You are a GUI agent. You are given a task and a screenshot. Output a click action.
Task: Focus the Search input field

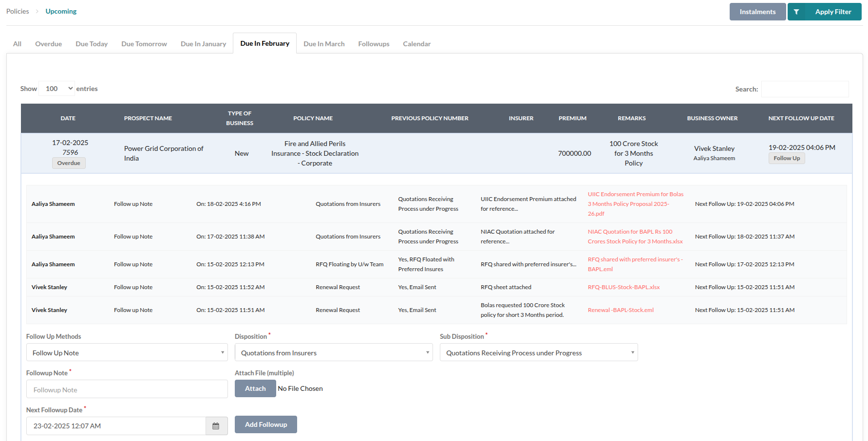click(x=805, y=89)
